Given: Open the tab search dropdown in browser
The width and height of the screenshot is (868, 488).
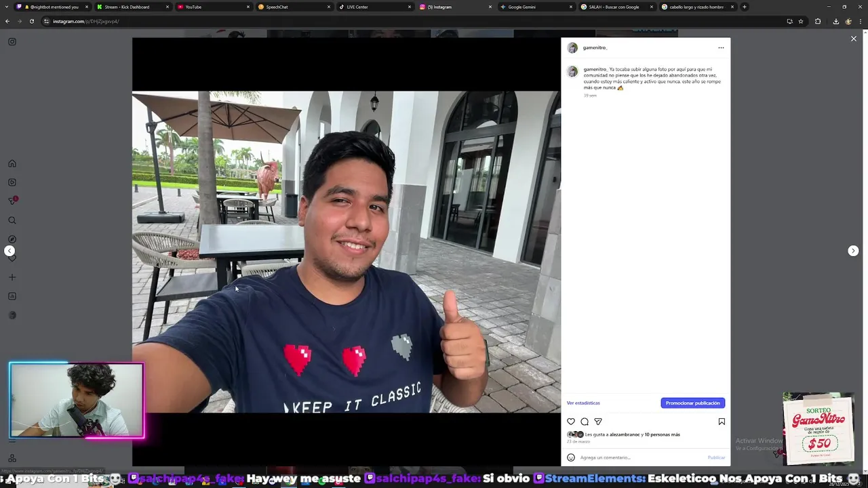Looking at the screenshot, I should 7,7.
